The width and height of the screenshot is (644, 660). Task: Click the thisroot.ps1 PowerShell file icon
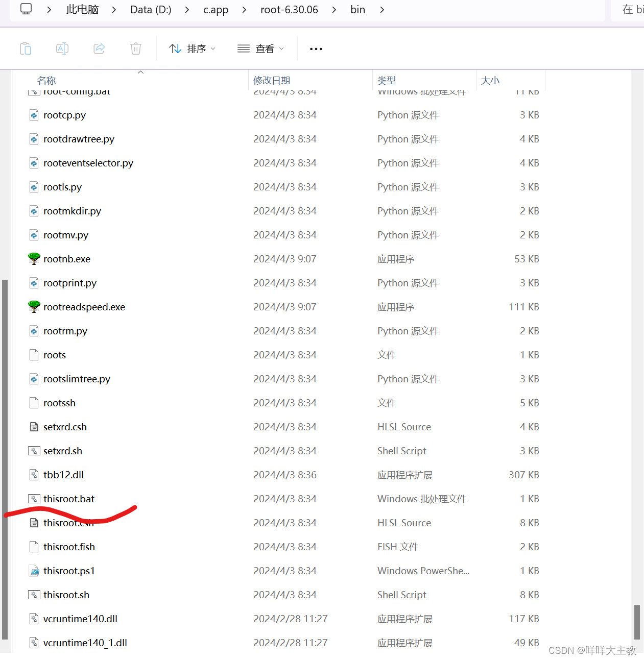pos(34,571)
